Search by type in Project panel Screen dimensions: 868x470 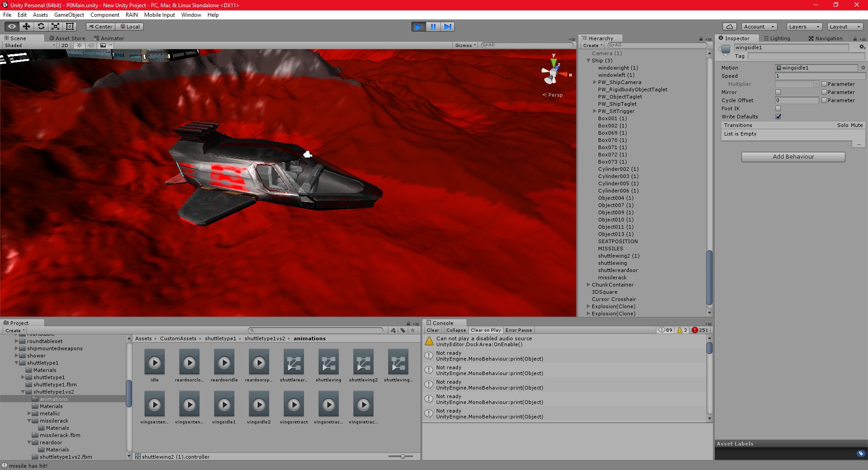pos(393,330)
